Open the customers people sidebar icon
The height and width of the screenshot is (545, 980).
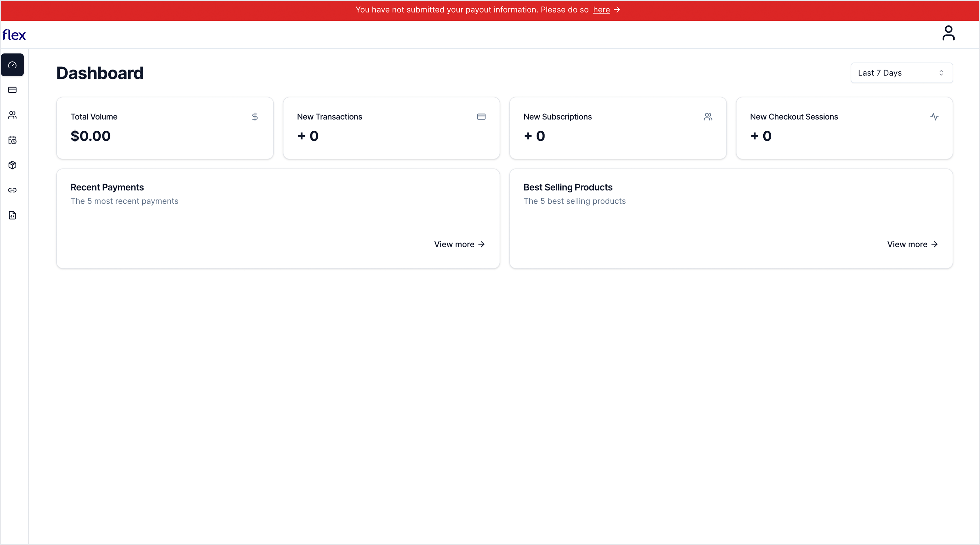tap(12, 115)
